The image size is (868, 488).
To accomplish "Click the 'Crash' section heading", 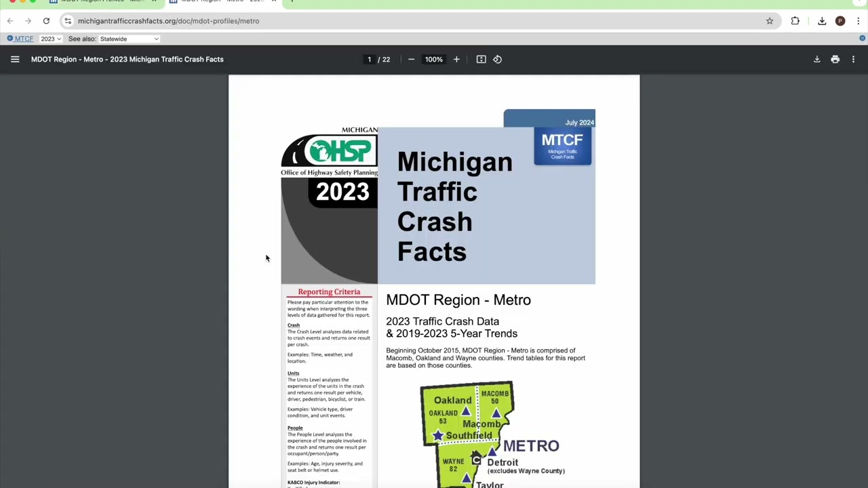I will [293, 325].
